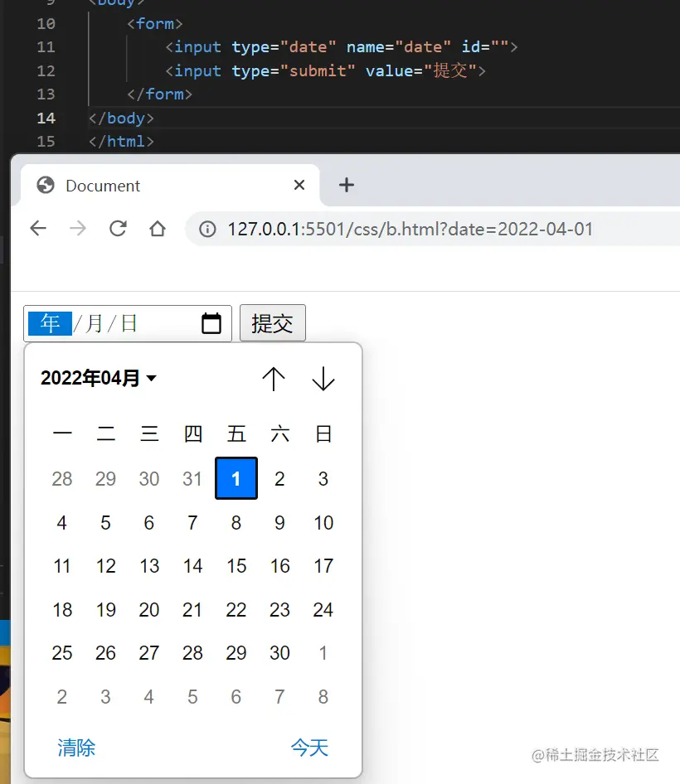The height and width of the screenshot is (784, 680).
Task: Click closing </html> tag on line 15
Action: 121,142
